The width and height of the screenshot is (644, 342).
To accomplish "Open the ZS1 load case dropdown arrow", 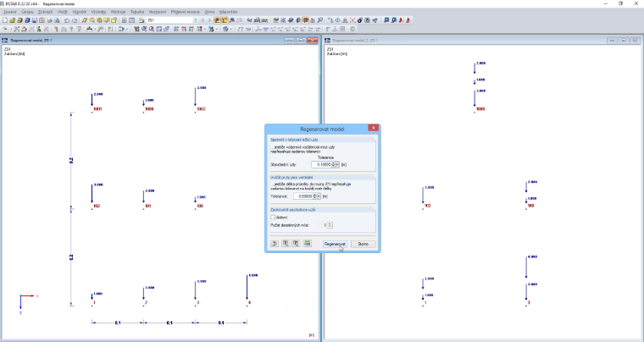I will (x=195, y=20).
